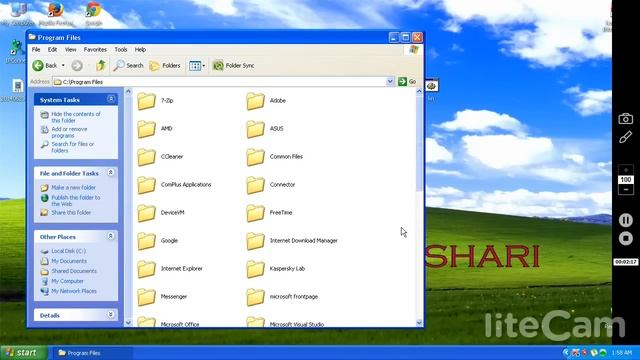
Task: Click the Google Chrome desktop icon
Action: click(x=93, y=14)
